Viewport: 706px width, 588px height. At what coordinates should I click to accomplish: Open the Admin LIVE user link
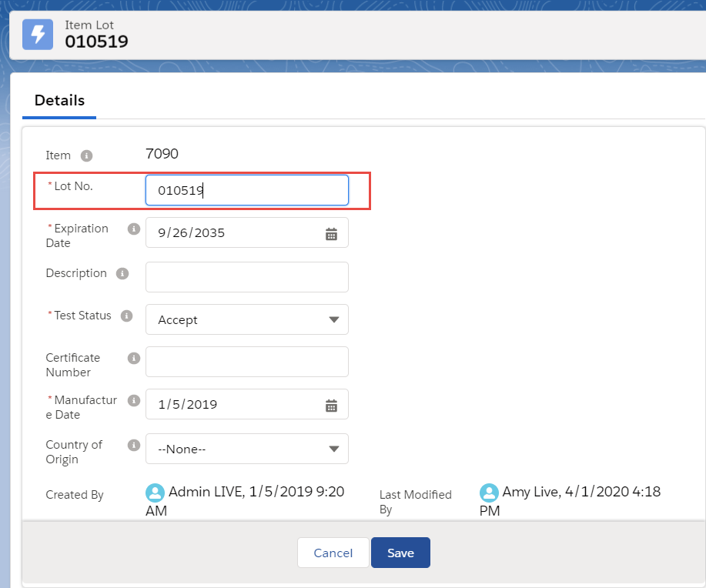[206, 492]
